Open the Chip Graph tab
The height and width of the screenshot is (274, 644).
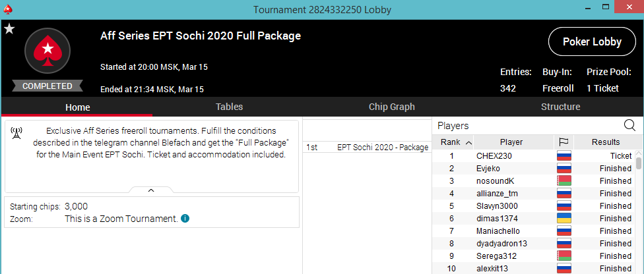click(391, 107)
